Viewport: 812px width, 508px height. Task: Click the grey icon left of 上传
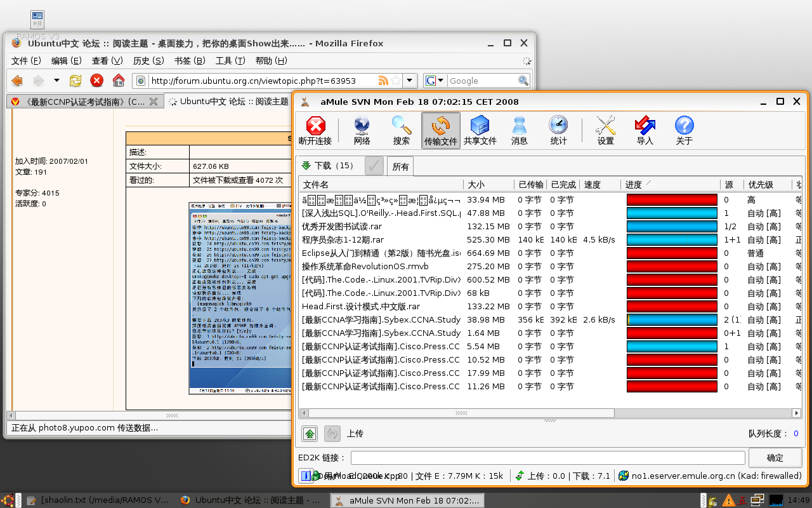(332, 434)
